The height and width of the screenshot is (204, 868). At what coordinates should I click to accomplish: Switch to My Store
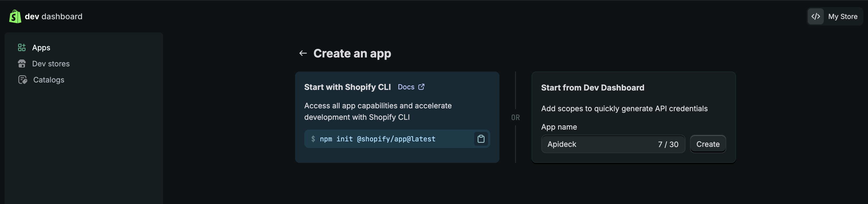click(x=843, y=16)
